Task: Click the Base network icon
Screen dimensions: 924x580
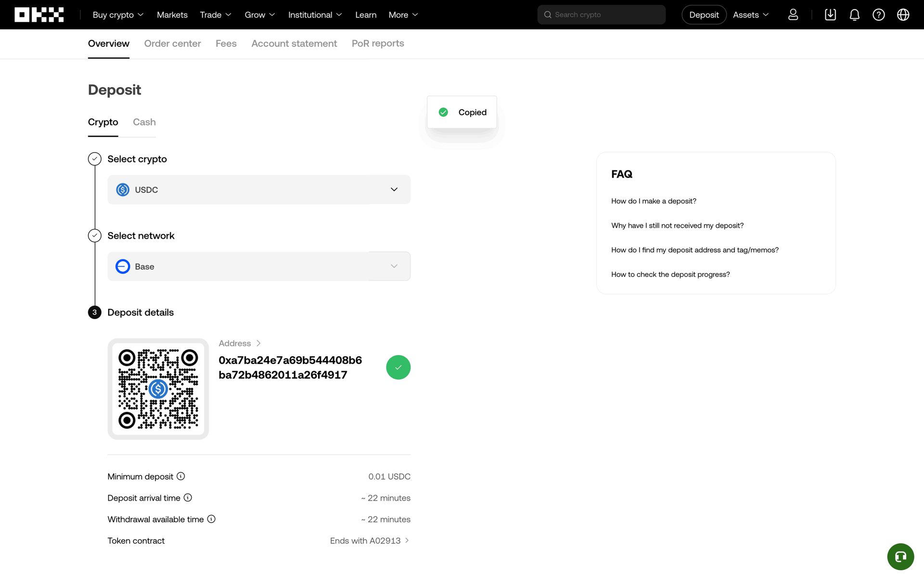Action: (x=123, y=266)
